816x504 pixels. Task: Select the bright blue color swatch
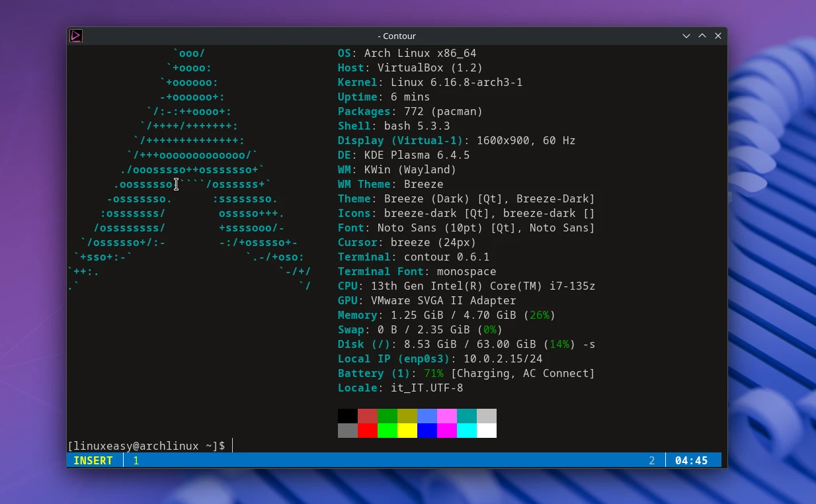tap(428, 430)
